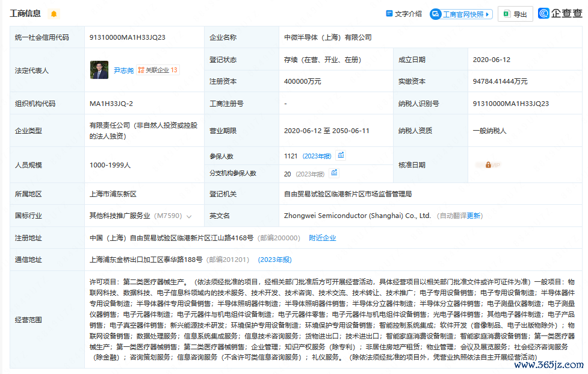Click the 工商注册号 label
This screenshot has width=588, height=374.
coord(226,104)
